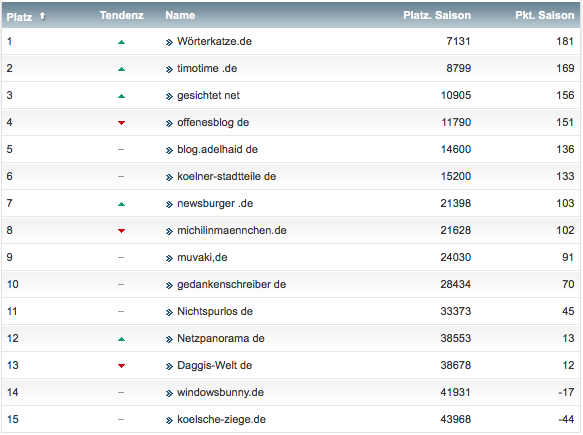583x435 pixels.
Task: Open the Daggis-Welt de link
Action: (215, 365)
